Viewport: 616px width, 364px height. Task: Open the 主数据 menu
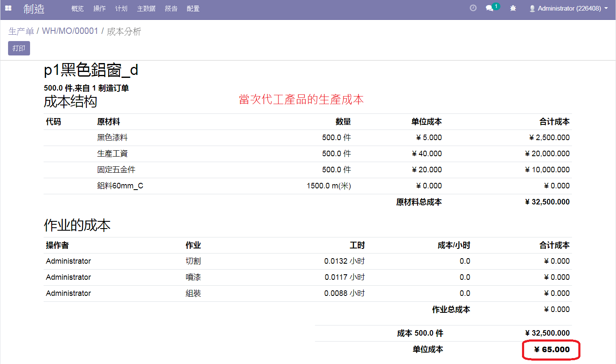pyautogui.click(x=146, y=8)
